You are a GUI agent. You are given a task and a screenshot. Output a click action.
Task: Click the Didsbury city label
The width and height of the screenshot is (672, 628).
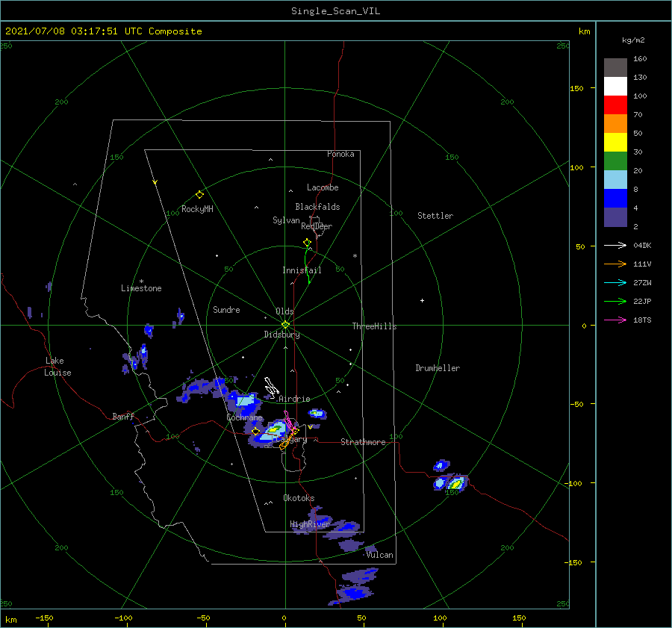click(x=282, y=335)
